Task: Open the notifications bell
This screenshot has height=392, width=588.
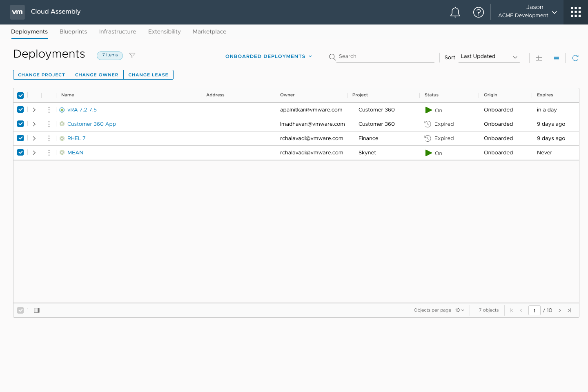Action: [455, 12]
